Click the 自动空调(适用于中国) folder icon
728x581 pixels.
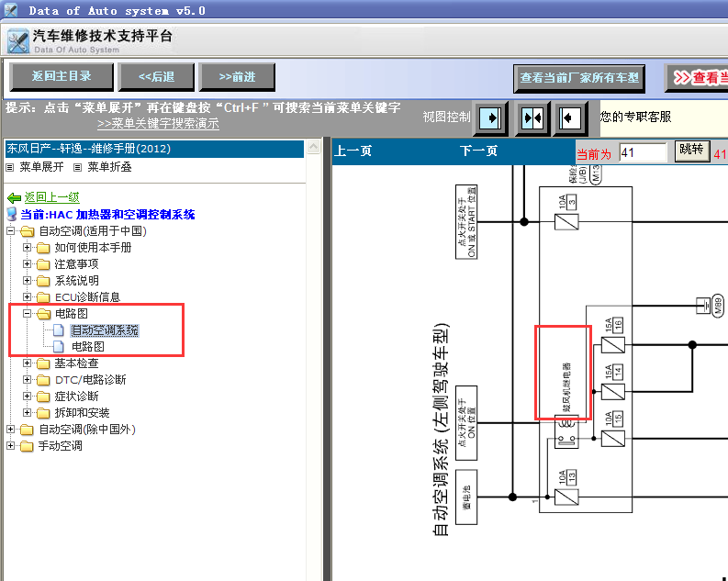tap(27, 231)
